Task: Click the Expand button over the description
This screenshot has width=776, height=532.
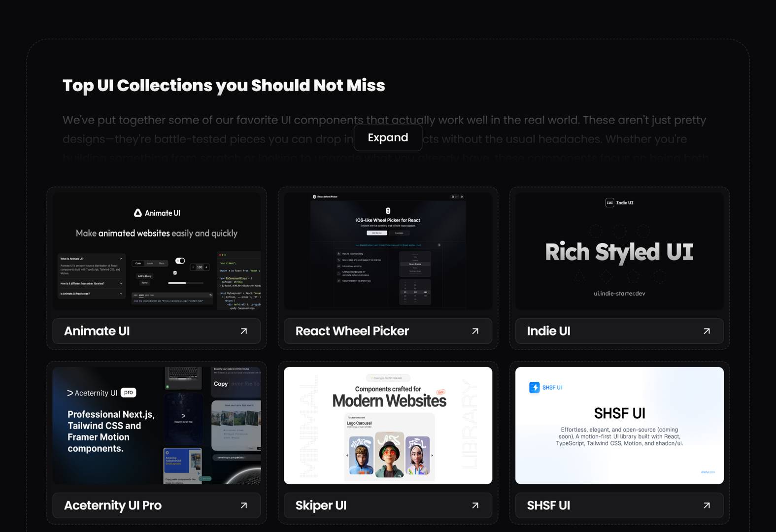Action: click(x=388, y=137)
